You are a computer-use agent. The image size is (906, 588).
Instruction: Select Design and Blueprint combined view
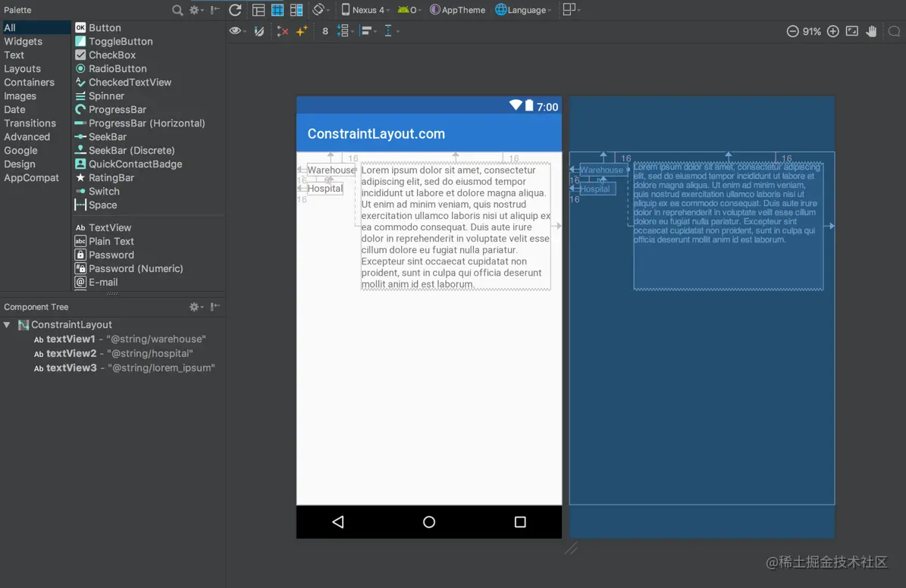coord(296,10)
